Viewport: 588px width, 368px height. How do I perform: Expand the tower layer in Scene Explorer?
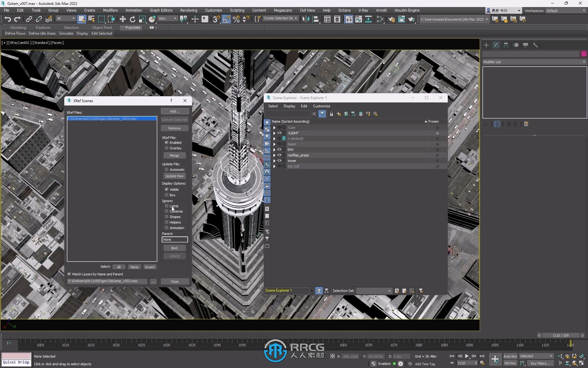click(x=274, y=160)
